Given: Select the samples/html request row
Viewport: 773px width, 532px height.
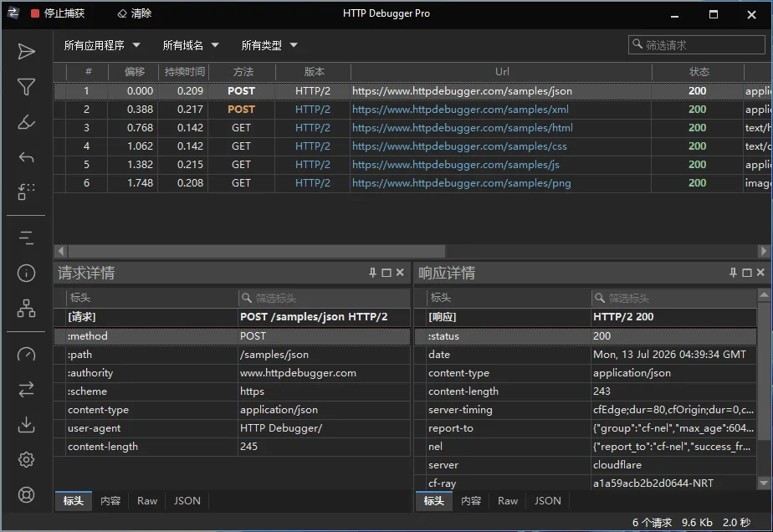Looking at the screenshot, I should pyautogui.click(x=413, y=128).
